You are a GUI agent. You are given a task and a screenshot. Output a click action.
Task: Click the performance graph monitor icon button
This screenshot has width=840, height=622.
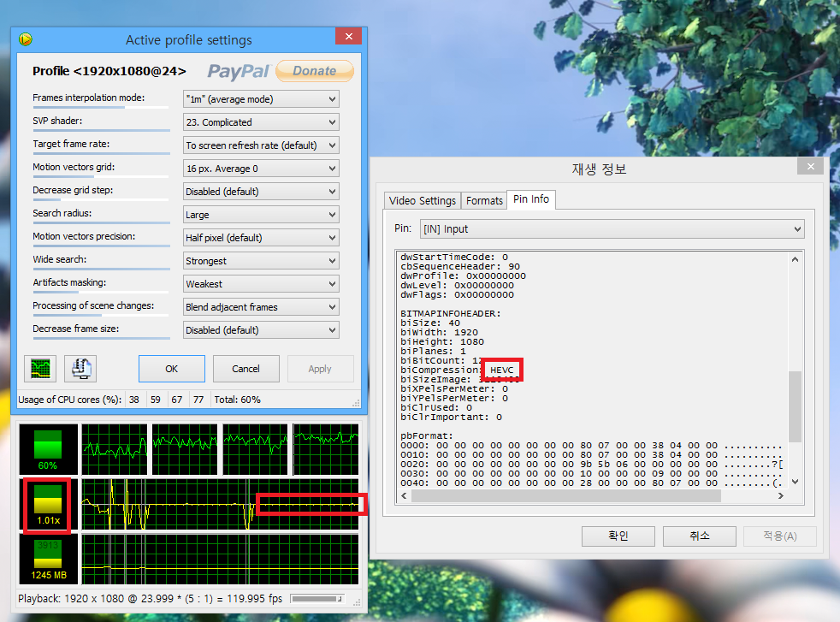coord(41,369)
